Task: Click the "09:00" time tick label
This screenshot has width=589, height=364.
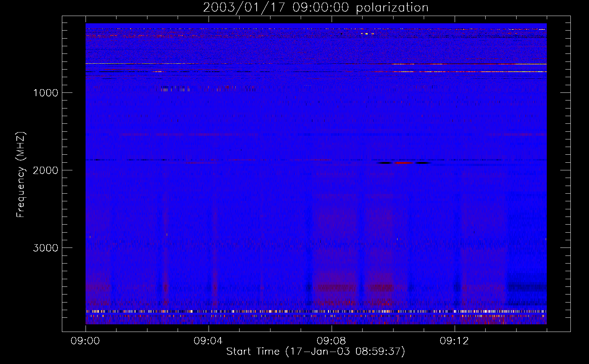Action: (x=86, y=341)
